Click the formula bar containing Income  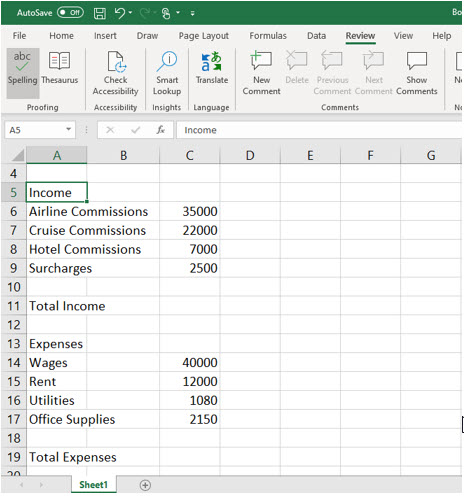click(x=319, y=130)
